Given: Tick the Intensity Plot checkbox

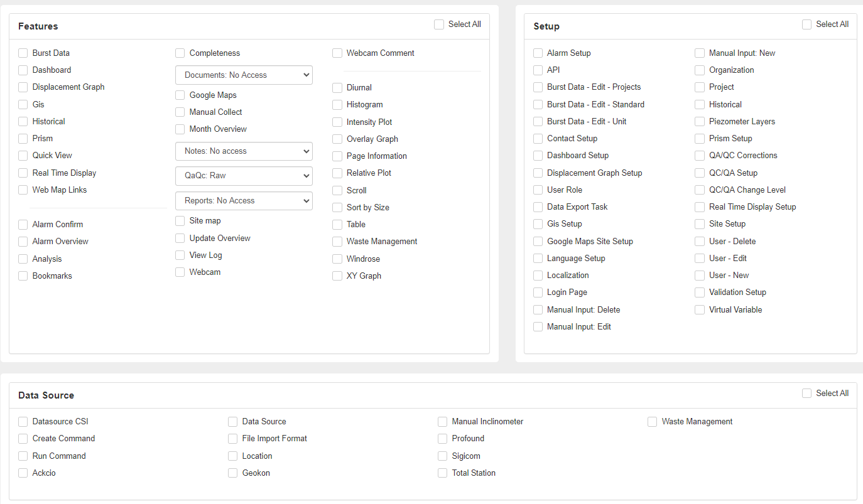Looking at the screenshot, I should coord(337,122).
